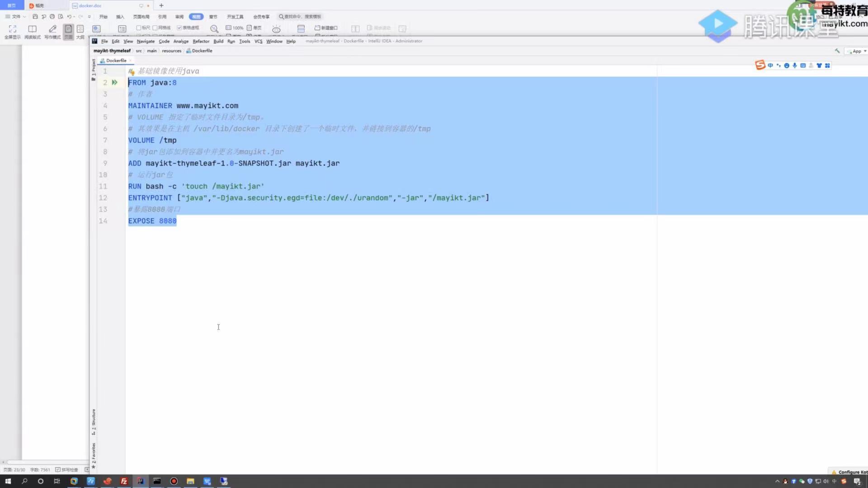
Task: Open the App run configuration dropdown
Action: click(x=858, y=51)
